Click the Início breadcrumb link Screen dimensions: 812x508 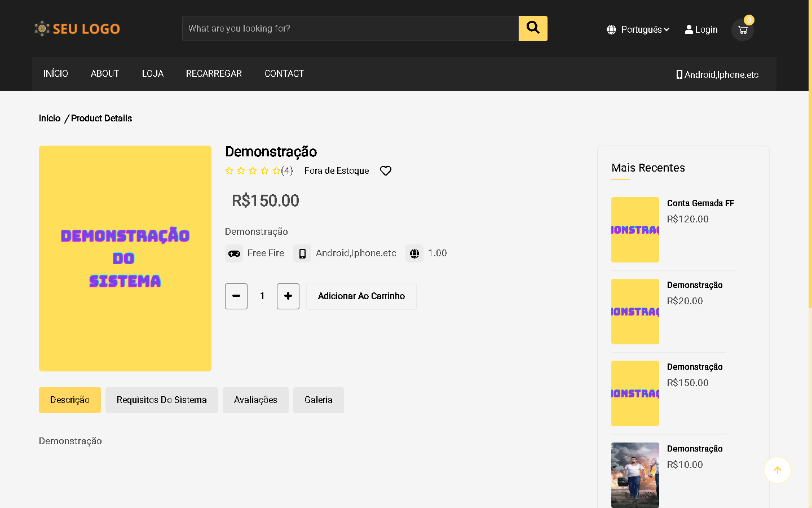pyautogui.click(x=50, y=119)
